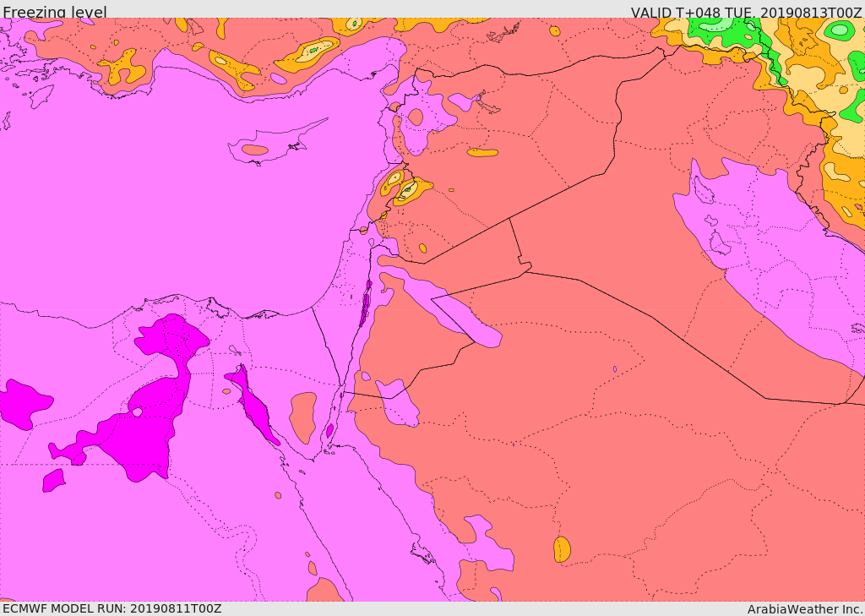Screen dimensions: 865x616
Task: Click the orange oval patch in Saudi Arabia
Action: coord(562,549)
